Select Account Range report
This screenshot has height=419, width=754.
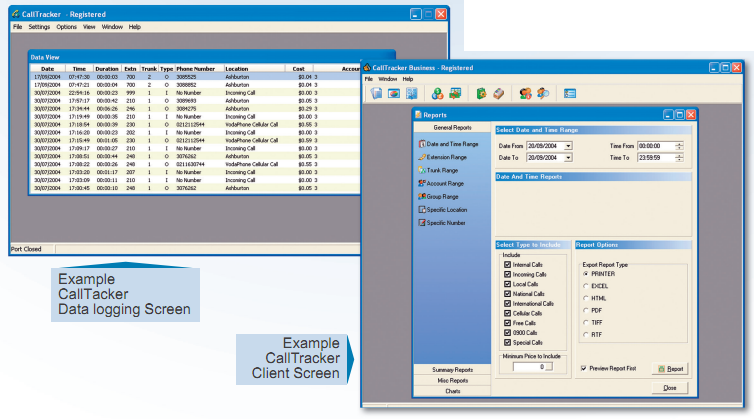[x=441, y=183]
